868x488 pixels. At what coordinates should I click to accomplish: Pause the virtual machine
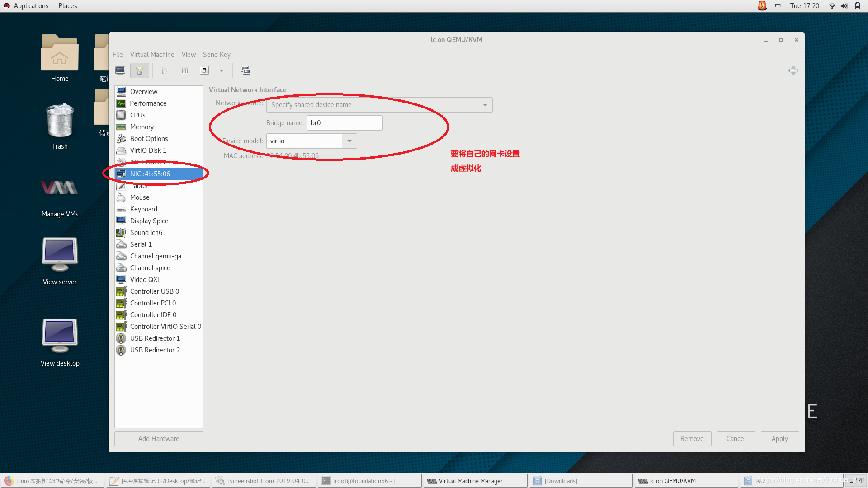pyautogui.click(x=185, y=70)
